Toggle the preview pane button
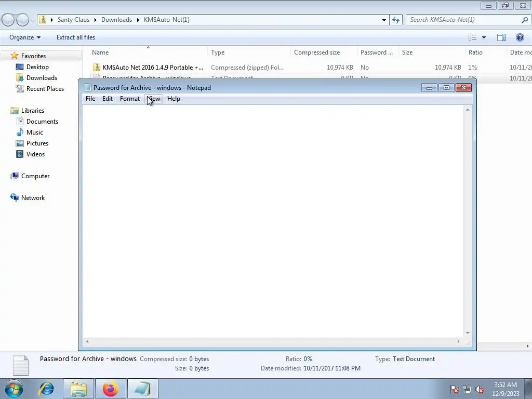This screenshot has height=399, width=532. (x=501, y=37)
